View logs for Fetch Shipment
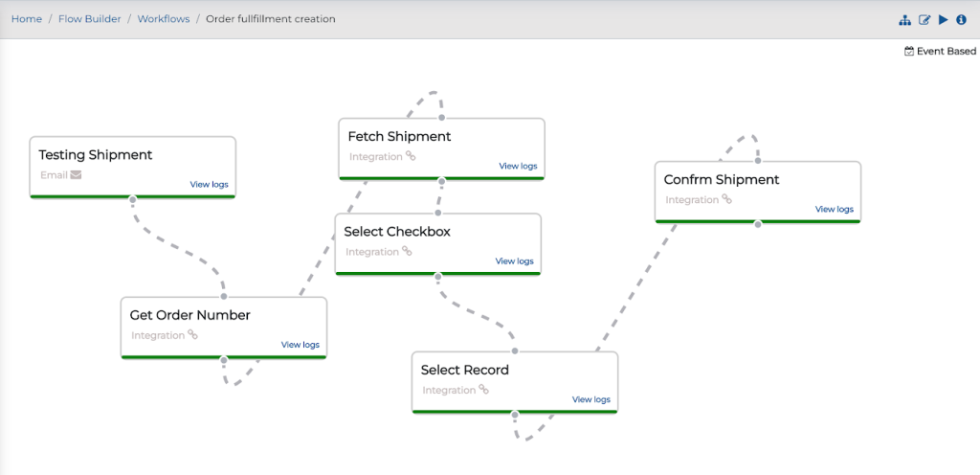980x475 pixels. [518, 167]
